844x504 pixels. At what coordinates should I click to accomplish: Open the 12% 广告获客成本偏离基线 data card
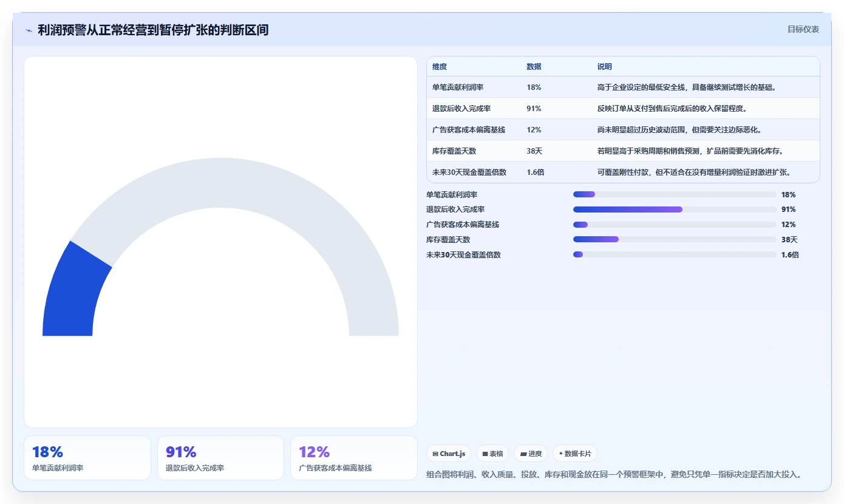point(354,458)
